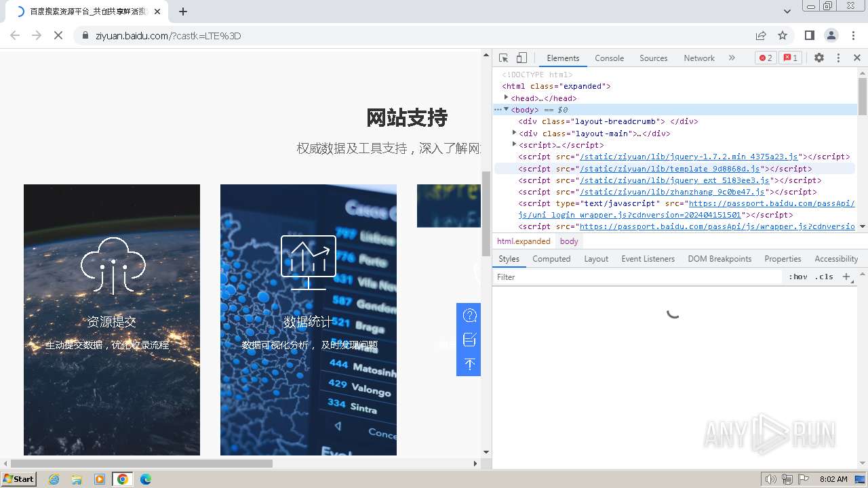The width and height of the screenshot is (868, 488).
Task: Go back to the previous page
Action: tap(15, 35)
